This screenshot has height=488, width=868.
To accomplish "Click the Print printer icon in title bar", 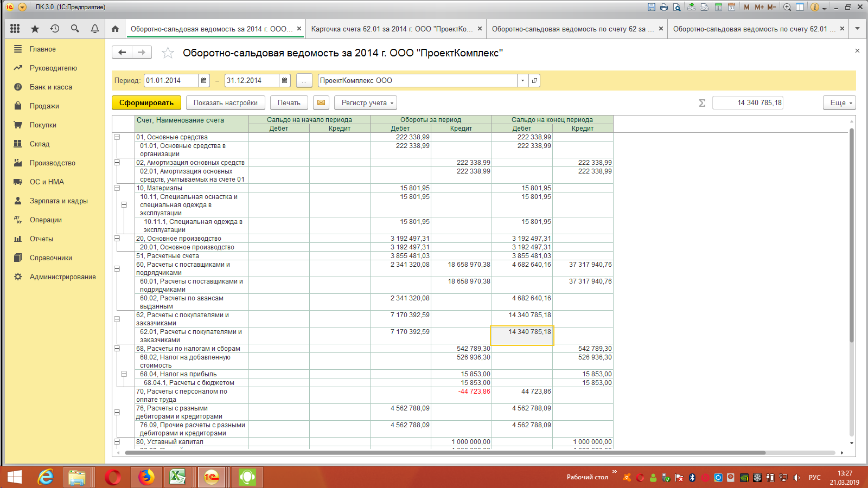I will 664,7.
